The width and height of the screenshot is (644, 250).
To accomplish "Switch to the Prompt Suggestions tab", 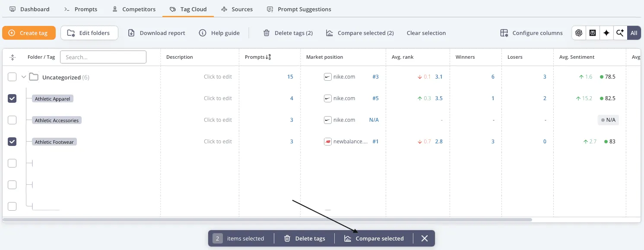I will 299,9.
